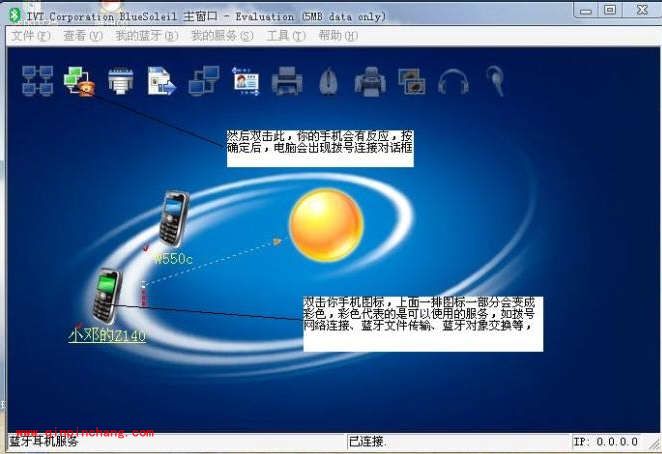Select the Bluetooth Serial Port service icon

121,79
